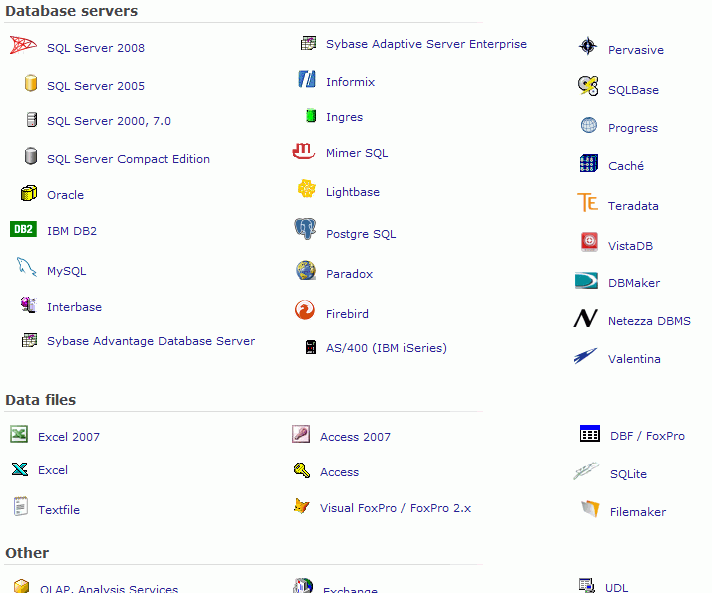Open the Informix link
This screenshot has width=712, height=593.
click(351, 82)
